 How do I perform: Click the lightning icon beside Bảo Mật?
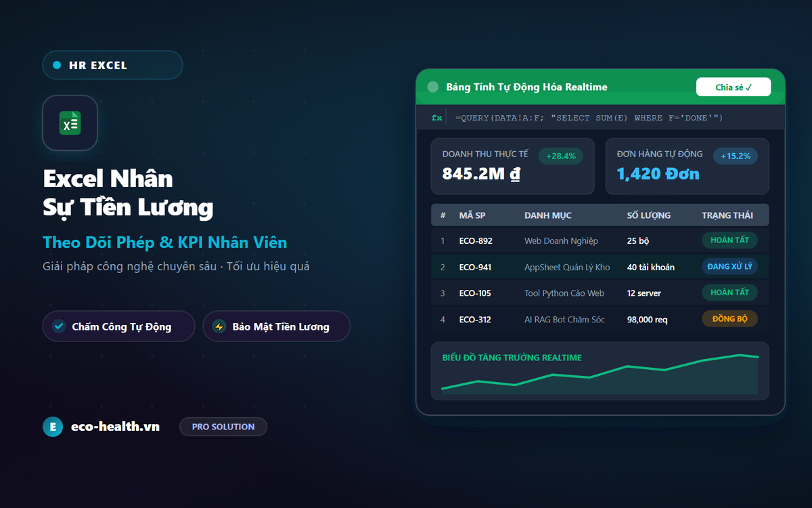coord(219,326)
